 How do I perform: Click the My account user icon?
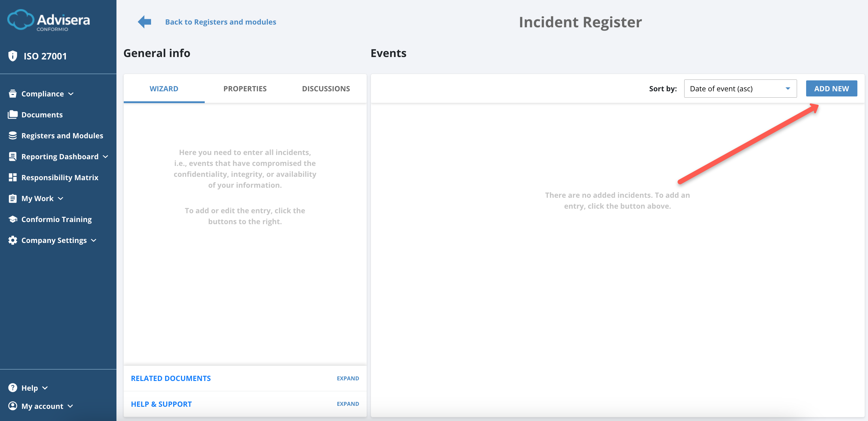pos(12,406)
